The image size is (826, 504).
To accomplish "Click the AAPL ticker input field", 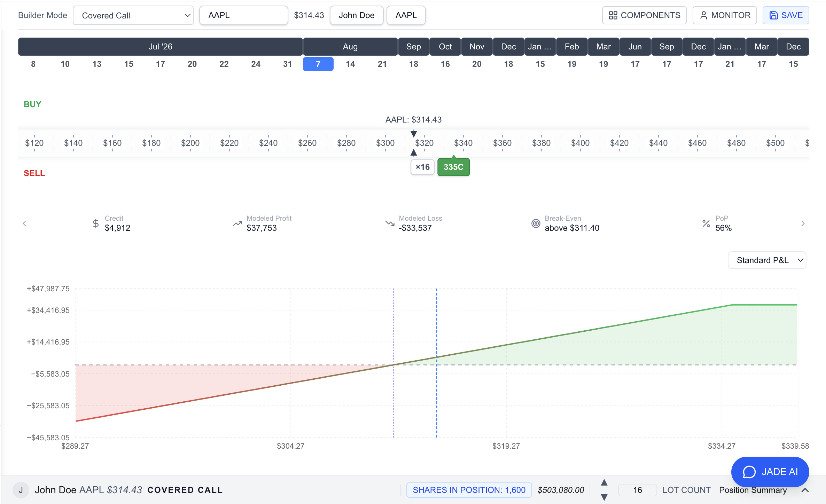I will (x=244, y=15).
